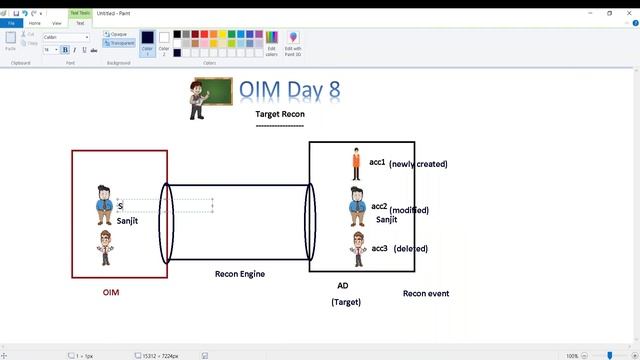Screen dimensions: 640x360
Task: Pick the lime green color swatch
Action: click(x=231, y=43)
